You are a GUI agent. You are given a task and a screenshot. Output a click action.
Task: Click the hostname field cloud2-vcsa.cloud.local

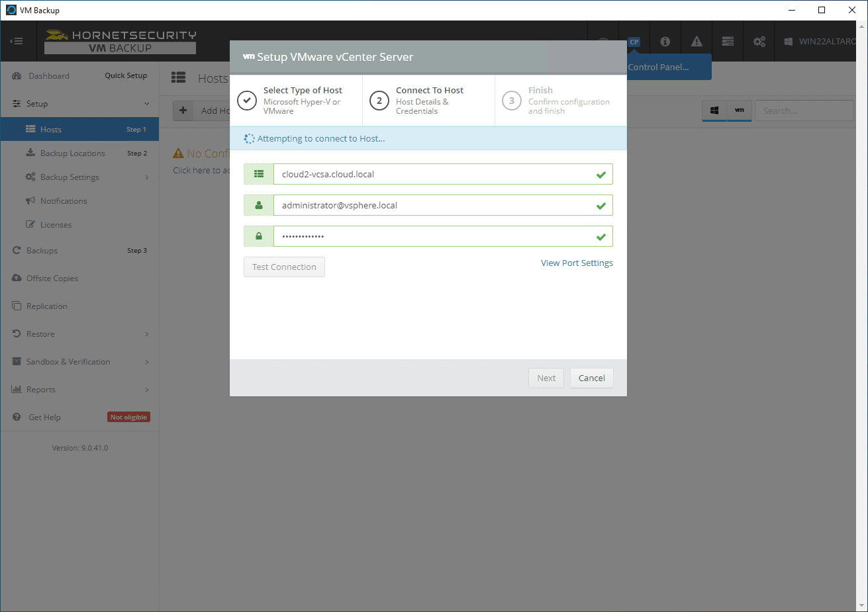pyautogui.click(x=443, y=175)
